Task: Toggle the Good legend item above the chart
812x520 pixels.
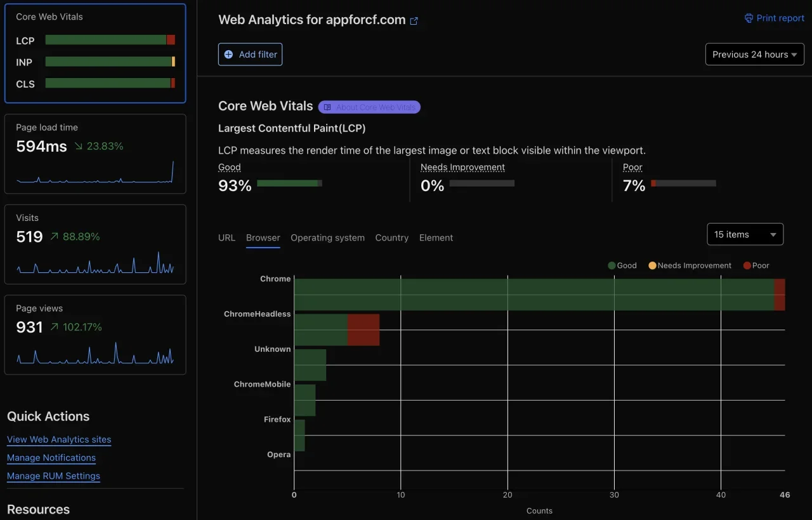Action: pos(622,265)
